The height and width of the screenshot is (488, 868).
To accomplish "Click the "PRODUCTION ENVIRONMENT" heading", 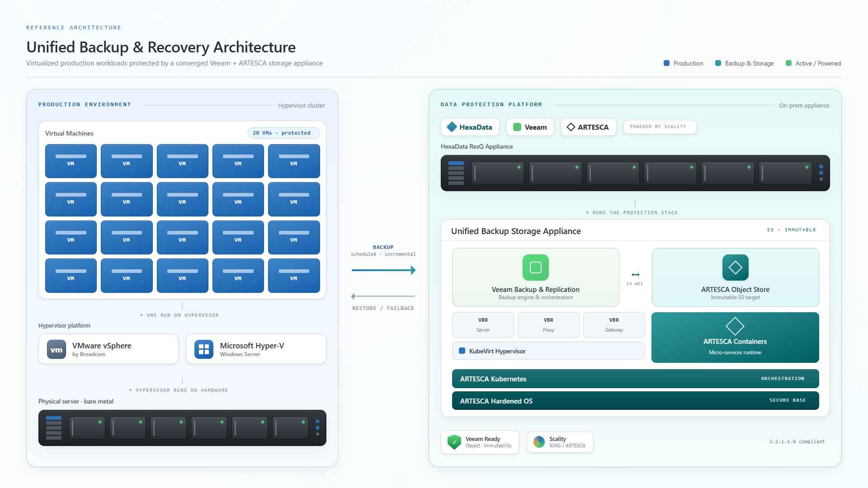I will tap(85, 104).
